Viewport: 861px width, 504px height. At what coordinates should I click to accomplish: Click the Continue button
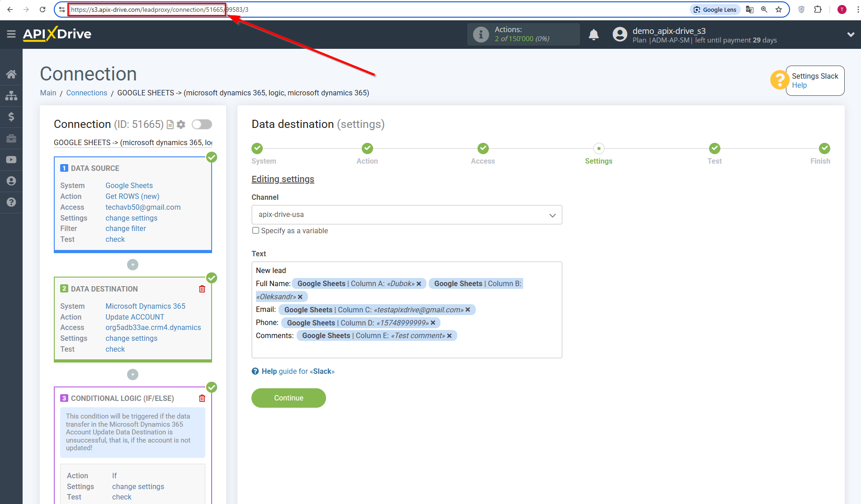[x=289, y=398]
